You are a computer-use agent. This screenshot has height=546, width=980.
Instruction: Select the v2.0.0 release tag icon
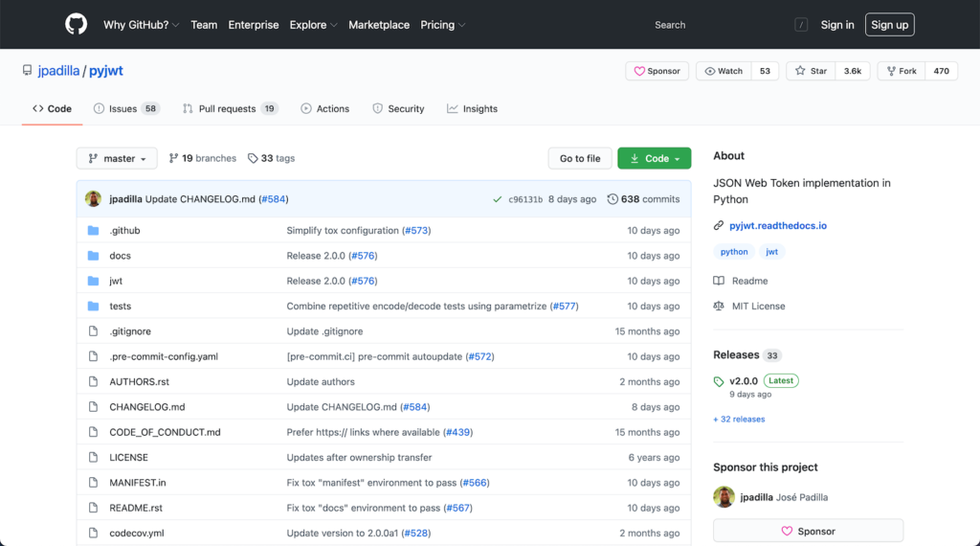719,381
